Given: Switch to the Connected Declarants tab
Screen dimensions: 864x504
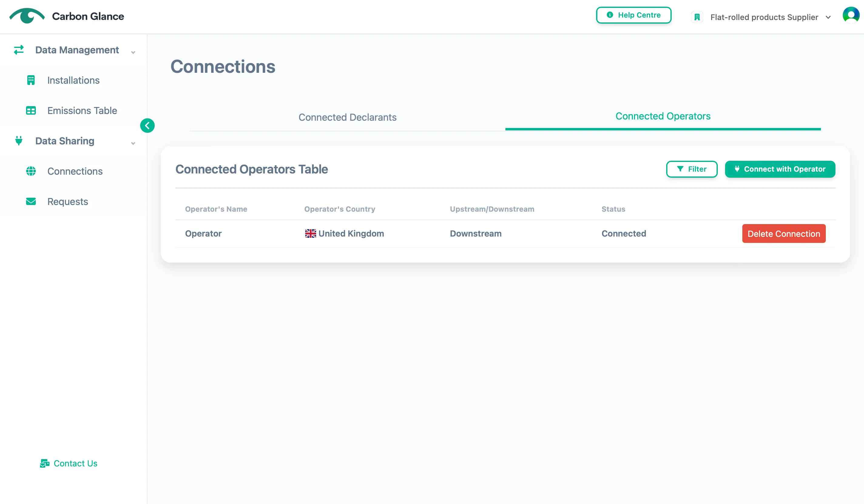Looking at the screenshot, I should tap(347, 117).
